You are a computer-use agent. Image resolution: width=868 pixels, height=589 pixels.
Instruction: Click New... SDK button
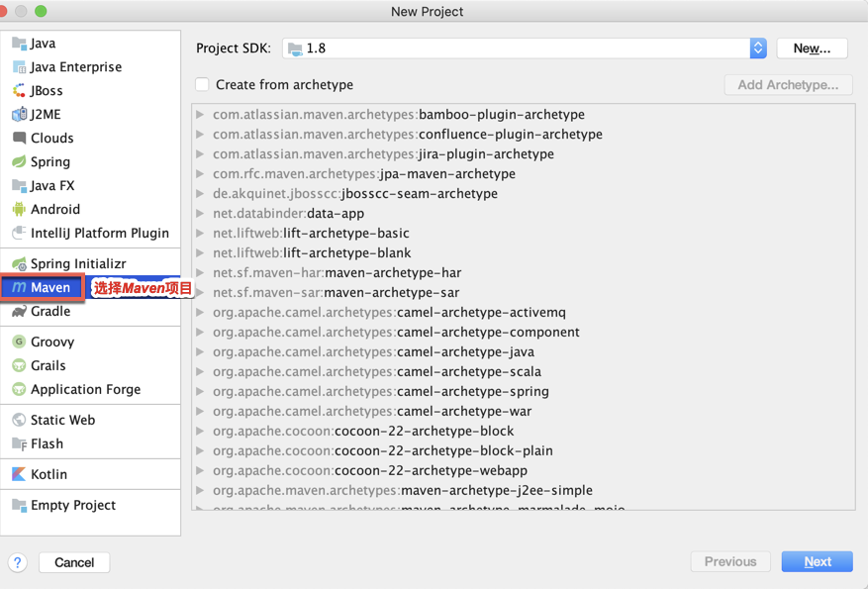[813, 49]
